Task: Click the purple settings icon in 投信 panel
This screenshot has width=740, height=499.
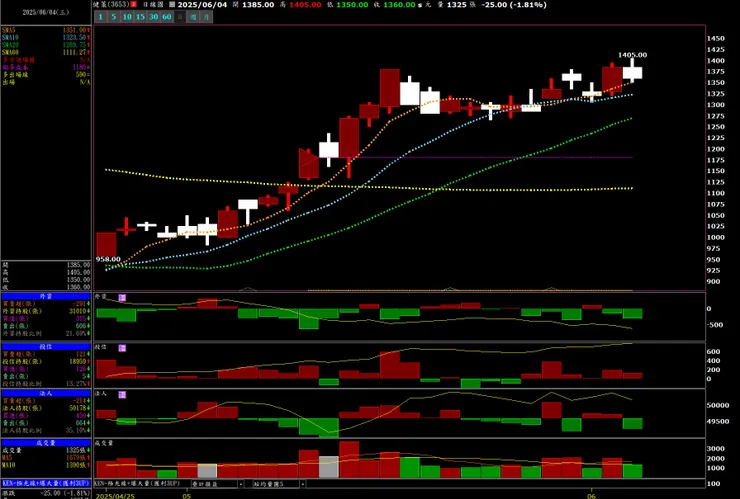Action: click(x=122, y=348)
